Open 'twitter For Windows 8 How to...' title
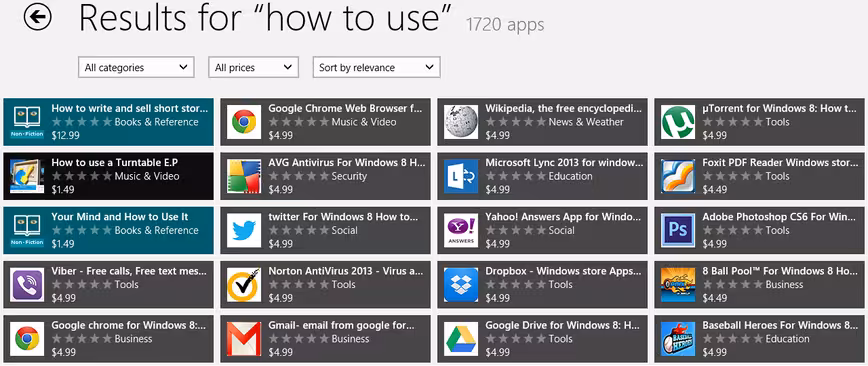This screenshot has height=366, width=868. pos(343,217)
